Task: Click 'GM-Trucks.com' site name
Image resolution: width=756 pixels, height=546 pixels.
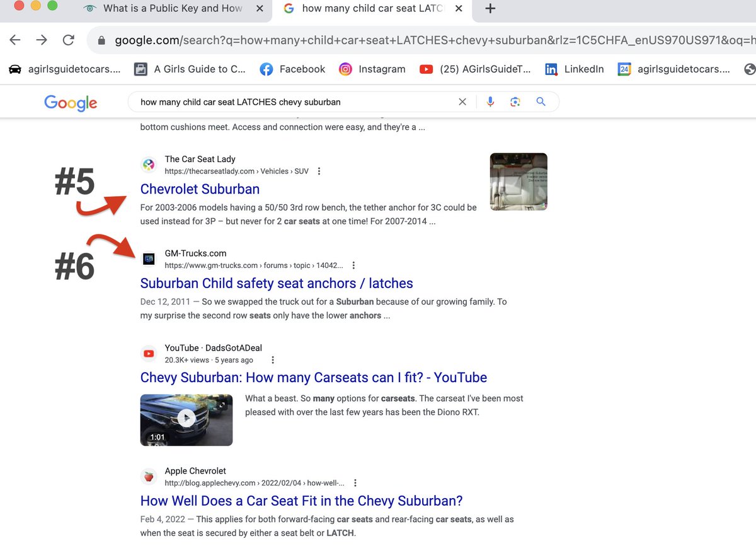Action: point(195,253)
